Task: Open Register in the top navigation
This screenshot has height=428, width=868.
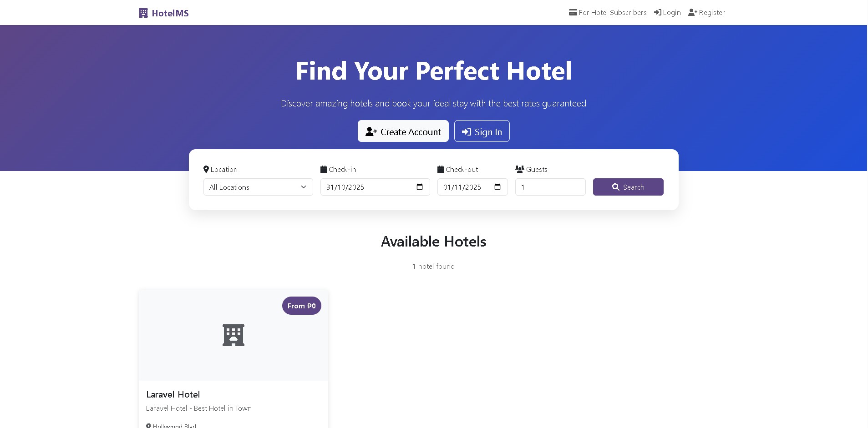Action: point(711,13)
